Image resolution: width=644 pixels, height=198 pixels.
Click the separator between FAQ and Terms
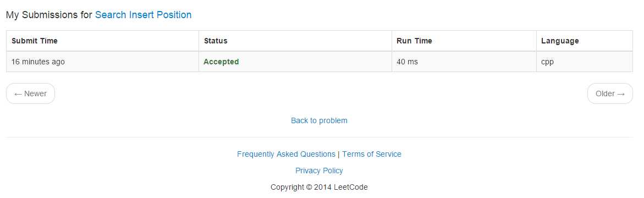click(x=339, y=155)
